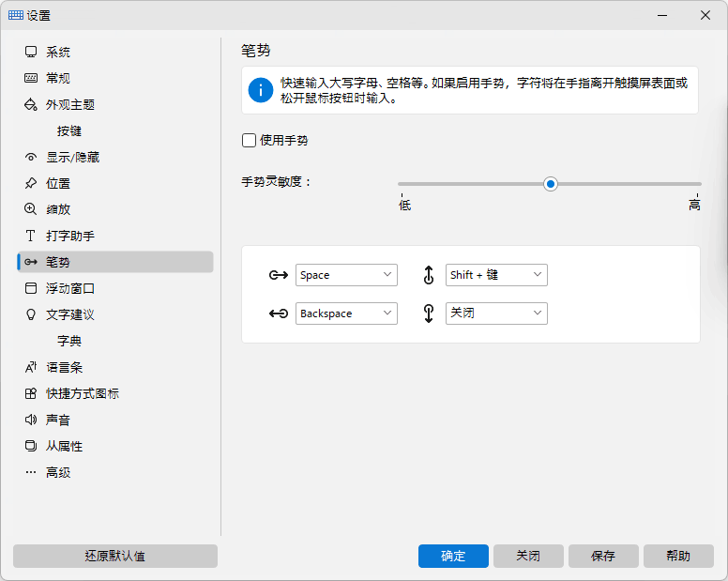Open the Space gesture dropdown

[346, 275]
